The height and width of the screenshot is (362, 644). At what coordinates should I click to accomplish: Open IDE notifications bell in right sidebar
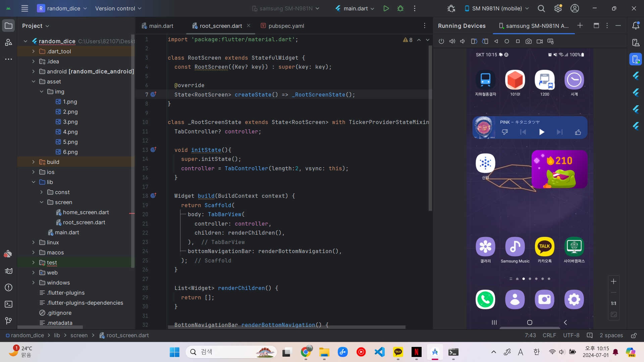point(636,26)
